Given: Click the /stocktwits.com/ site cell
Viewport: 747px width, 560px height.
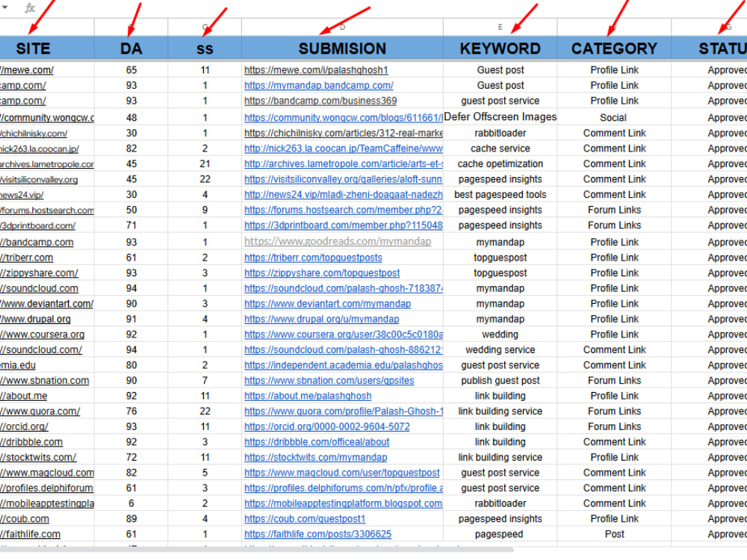Looking at the screenshot, I should [47, 457].
